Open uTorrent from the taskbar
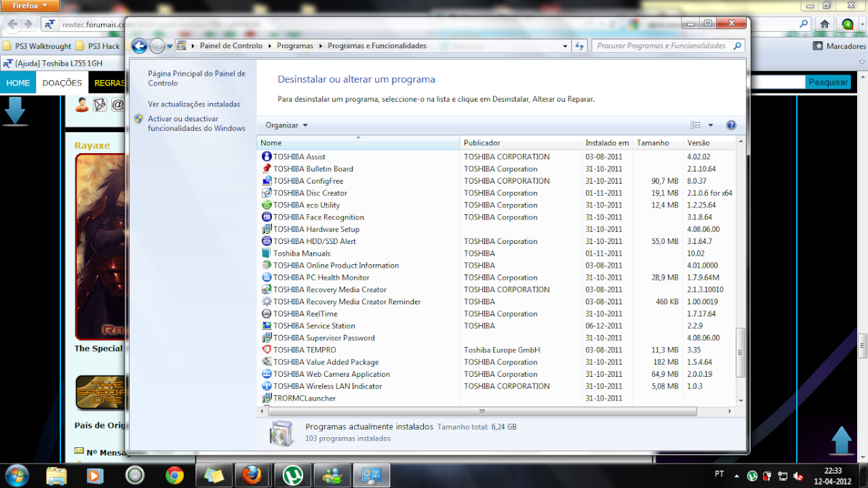 click(x=293, y=476)
